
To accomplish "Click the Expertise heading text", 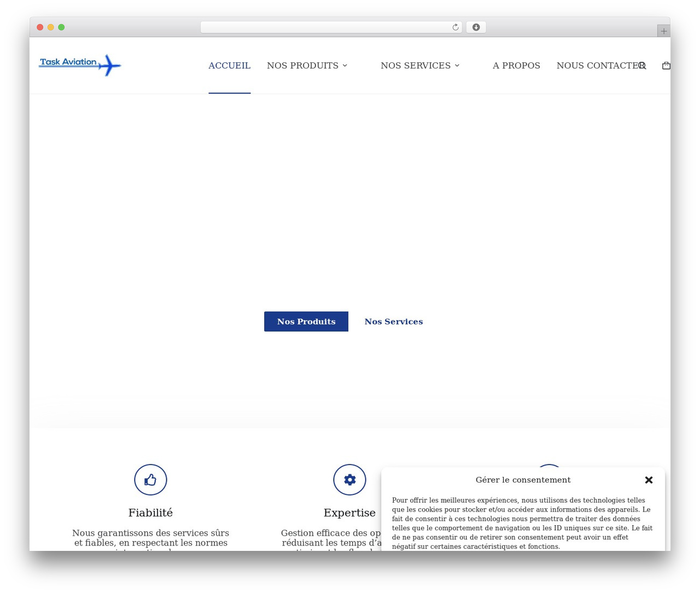I will 349,513.
